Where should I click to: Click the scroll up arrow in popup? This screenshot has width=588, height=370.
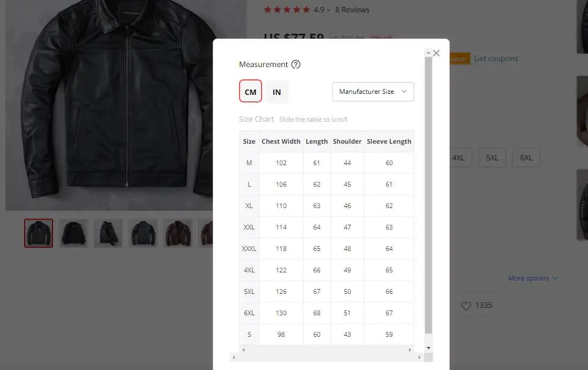click(x=428, y=53)
